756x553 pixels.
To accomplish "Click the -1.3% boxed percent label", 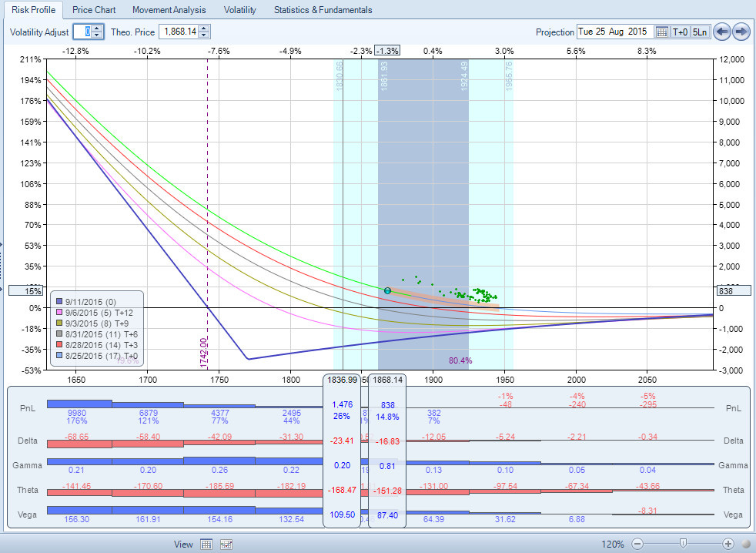I will pyautogui.click(x=387, y=51).
